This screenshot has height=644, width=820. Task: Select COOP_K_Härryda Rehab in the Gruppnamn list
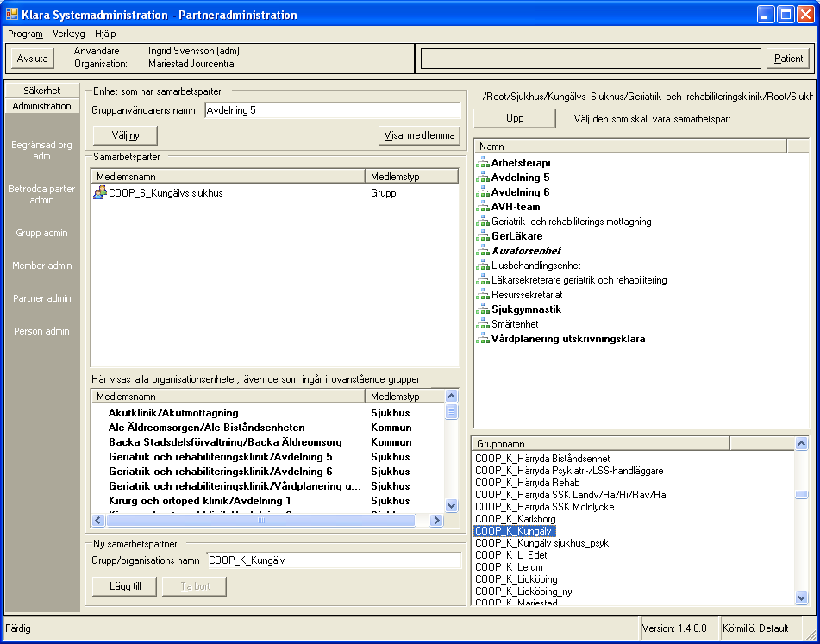pyautogui.click(x=527, y=483)
